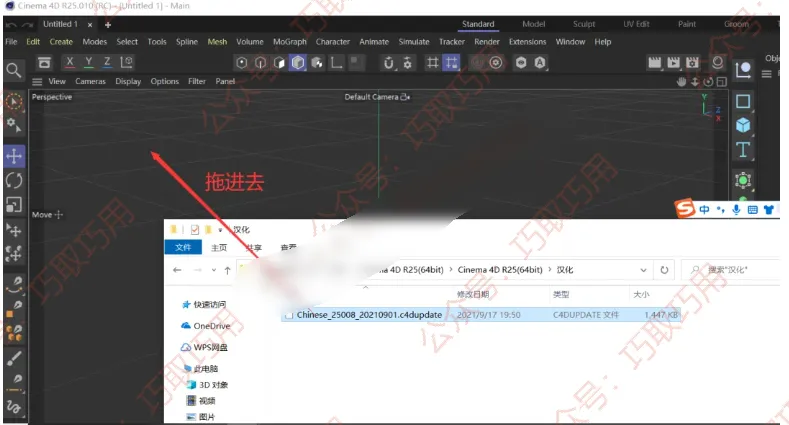Click the viewport zoom arrows icon
This screenshot has height=425, width=789.
[x=695, y=81]
